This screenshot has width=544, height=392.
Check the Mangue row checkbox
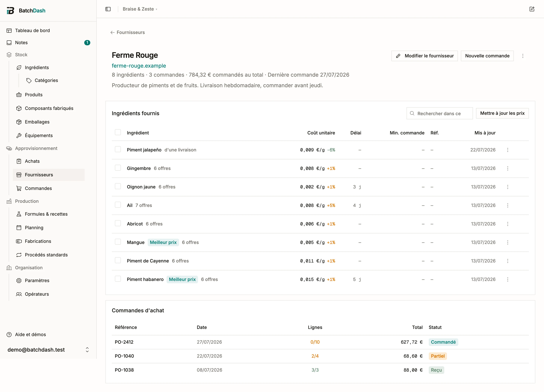pos(118,242)
